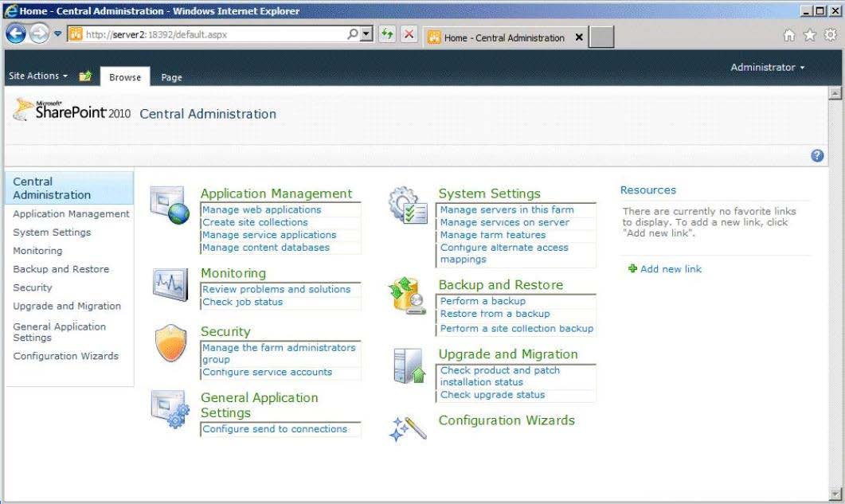Open Configure service accounts link
The image size is (845, 504).
point(268,372)
